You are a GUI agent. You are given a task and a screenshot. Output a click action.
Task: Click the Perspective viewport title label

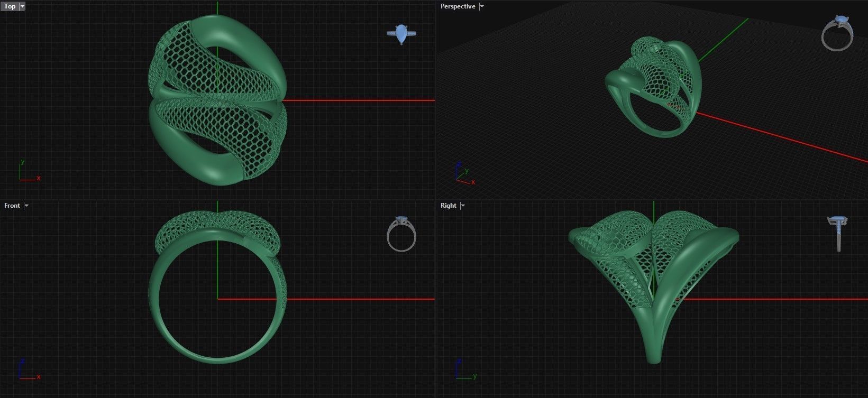coord(458,6)
